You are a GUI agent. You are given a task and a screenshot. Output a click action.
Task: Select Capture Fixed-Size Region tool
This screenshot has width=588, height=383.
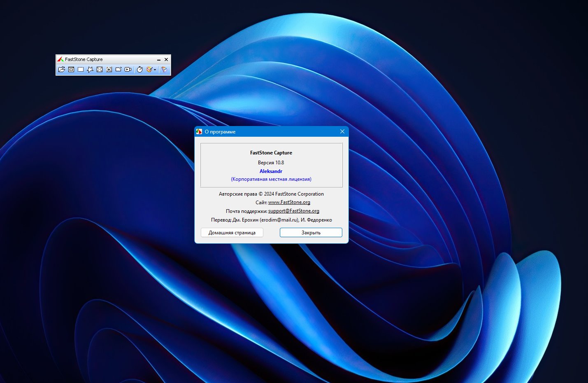click(119, 70)
